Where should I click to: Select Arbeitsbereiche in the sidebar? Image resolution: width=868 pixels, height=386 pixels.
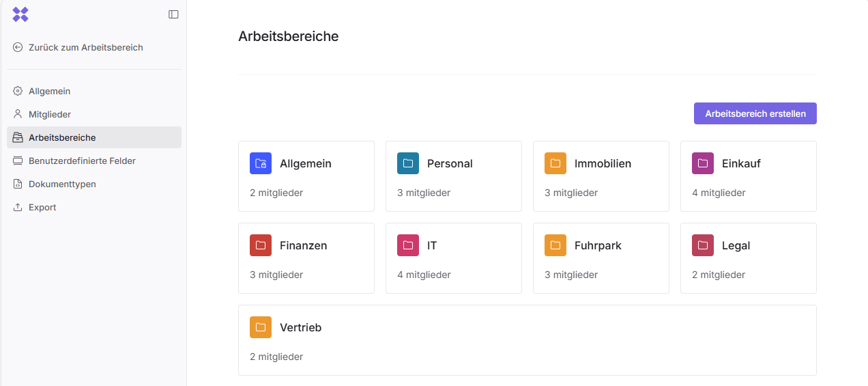[x=62, y=137]
